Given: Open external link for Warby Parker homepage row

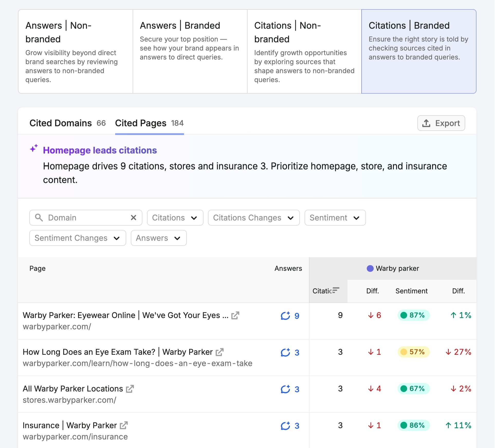Looking at the screenshot, I should [235, 315].
